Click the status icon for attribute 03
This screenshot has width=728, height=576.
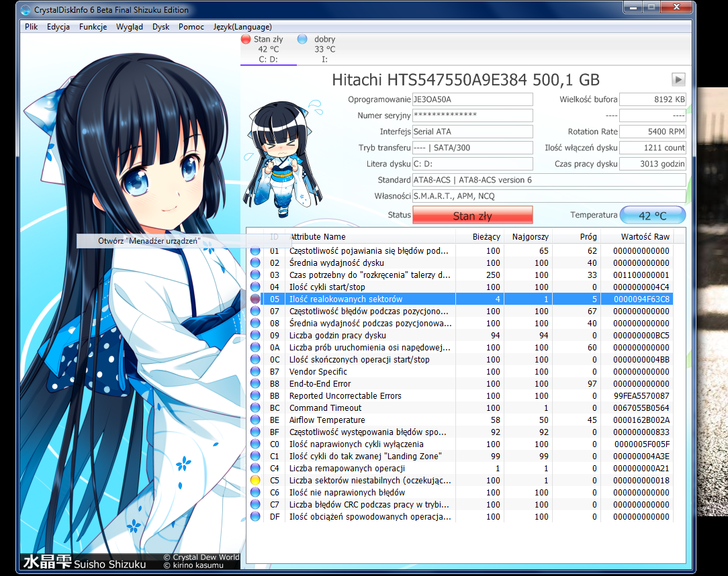[x=255, y=275]
